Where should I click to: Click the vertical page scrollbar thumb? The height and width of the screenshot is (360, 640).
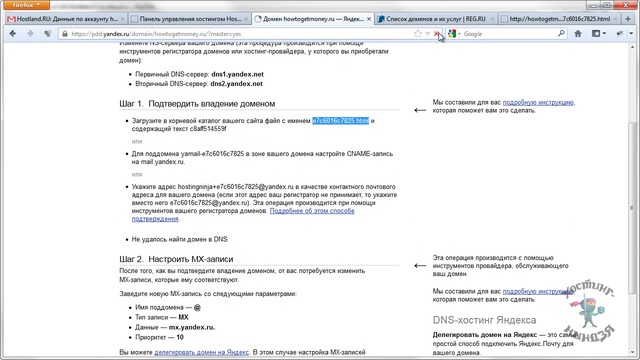[632, 207]
